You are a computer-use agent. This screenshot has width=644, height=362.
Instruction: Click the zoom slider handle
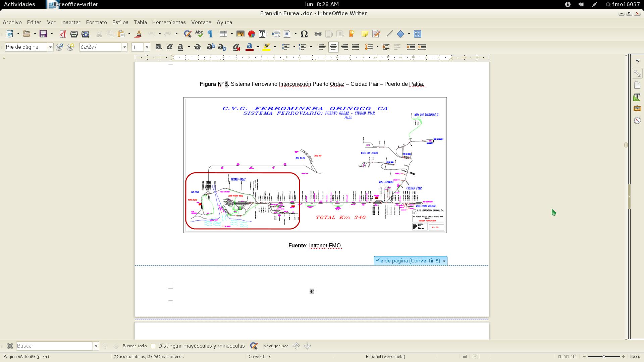click(603, 357)
